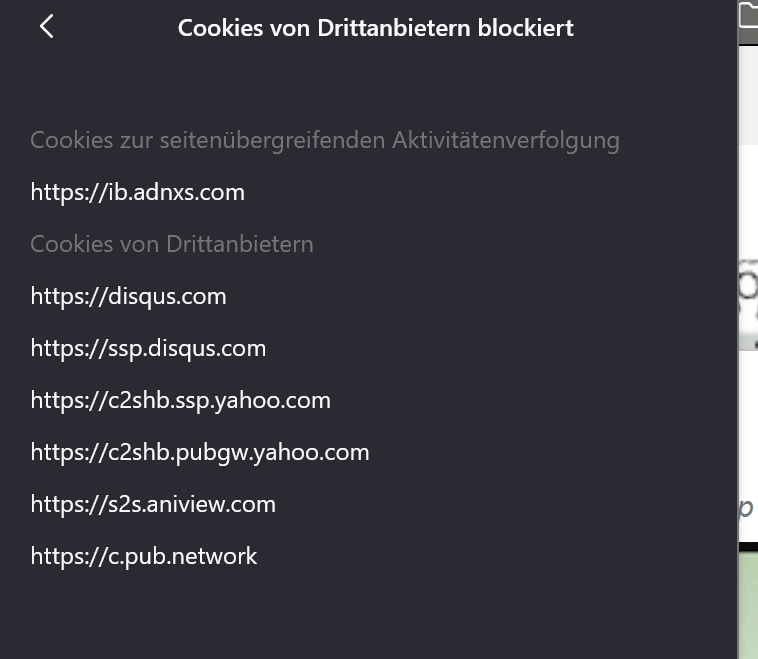Click empty panel space below c.pub.network
Screen dimensions: 758x659
click(x=367, y=616)
